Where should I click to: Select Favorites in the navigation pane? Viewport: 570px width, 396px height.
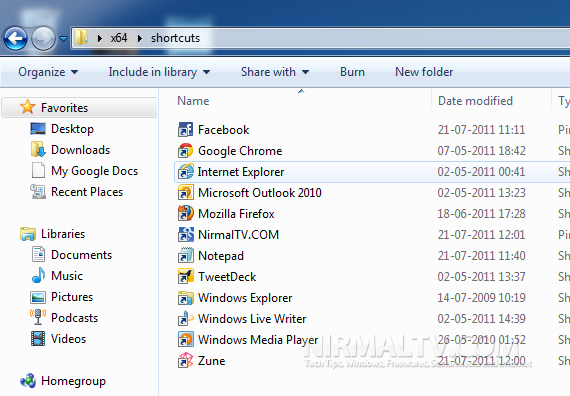pos(64,108)
